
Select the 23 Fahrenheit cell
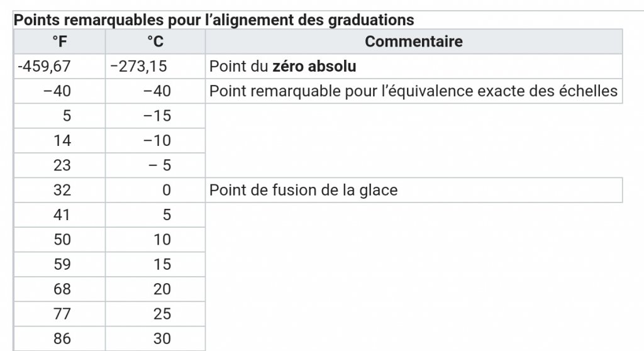pos(60,165)
